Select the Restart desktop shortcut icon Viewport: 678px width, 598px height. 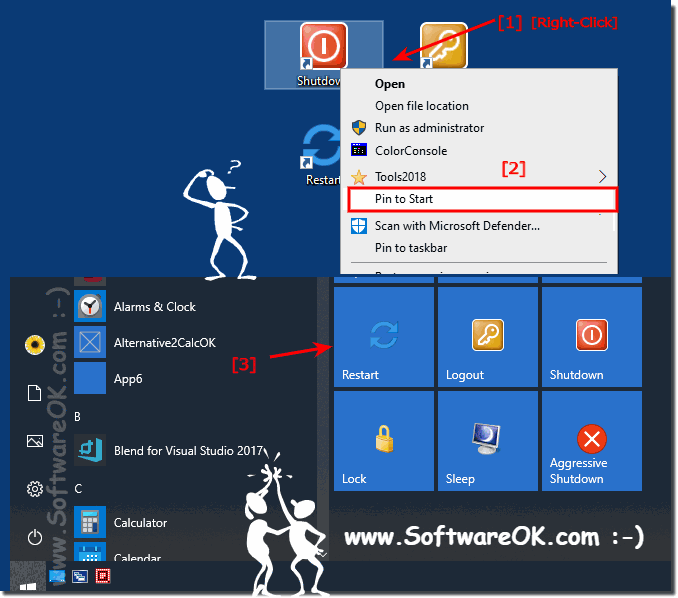pyautogui.click(x=321, y=154)
